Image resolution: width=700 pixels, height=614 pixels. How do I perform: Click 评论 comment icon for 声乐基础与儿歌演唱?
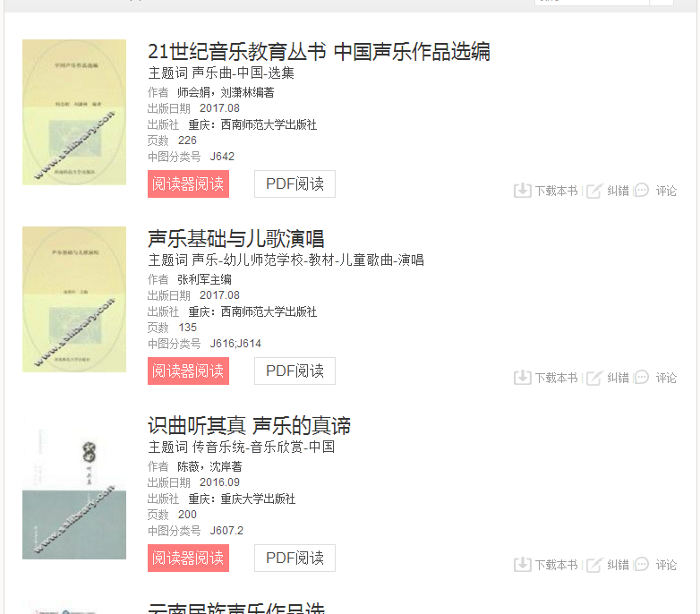pyautogui.click(x=642, y=377)
